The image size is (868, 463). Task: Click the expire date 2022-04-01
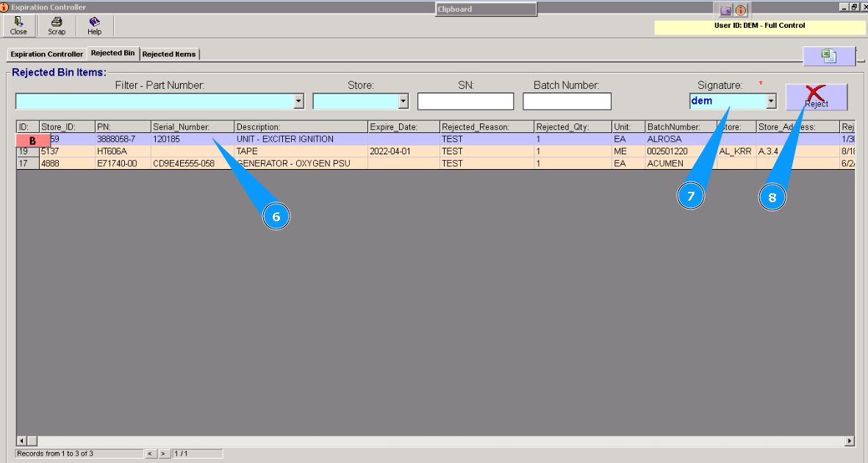[403, 151]
